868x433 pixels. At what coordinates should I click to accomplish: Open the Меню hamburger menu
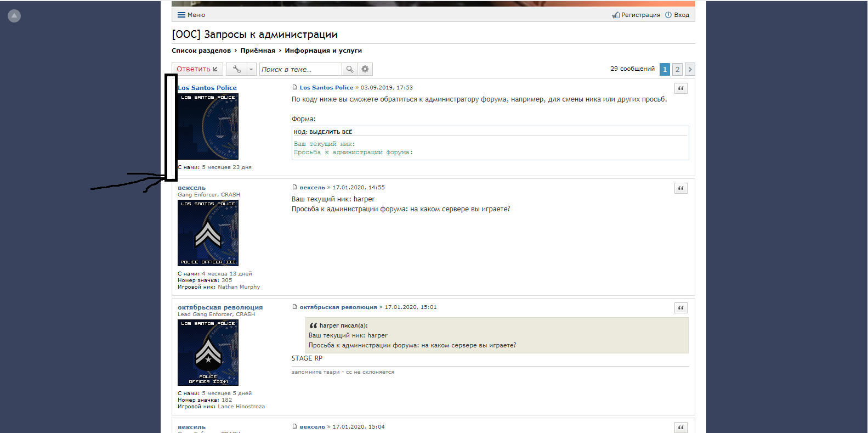pyautogui.click(x=191, y=15)
